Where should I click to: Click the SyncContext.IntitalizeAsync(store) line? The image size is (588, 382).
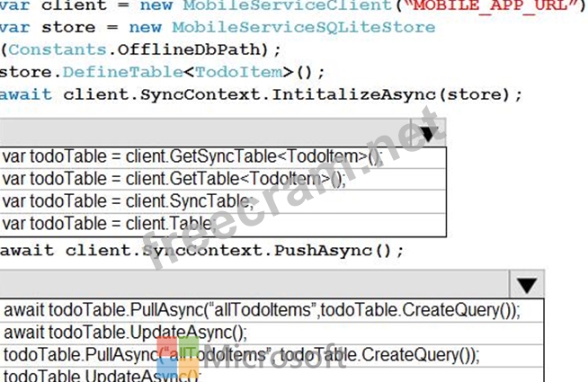pos(261,93)
